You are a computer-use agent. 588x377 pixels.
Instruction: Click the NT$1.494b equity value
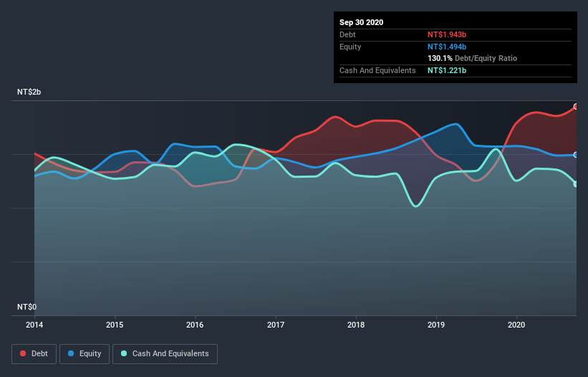click(x=447, y=47)
